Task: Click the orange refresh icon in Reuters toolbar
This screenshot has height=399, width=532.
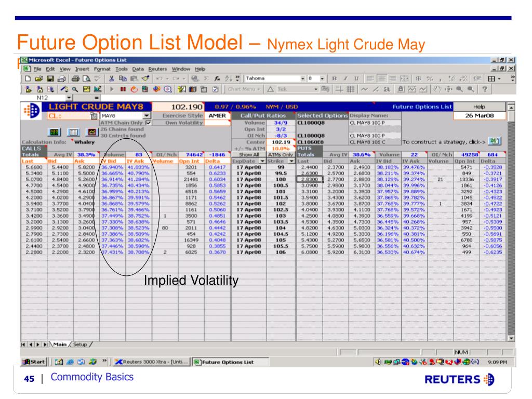Action: pos(134,89)
